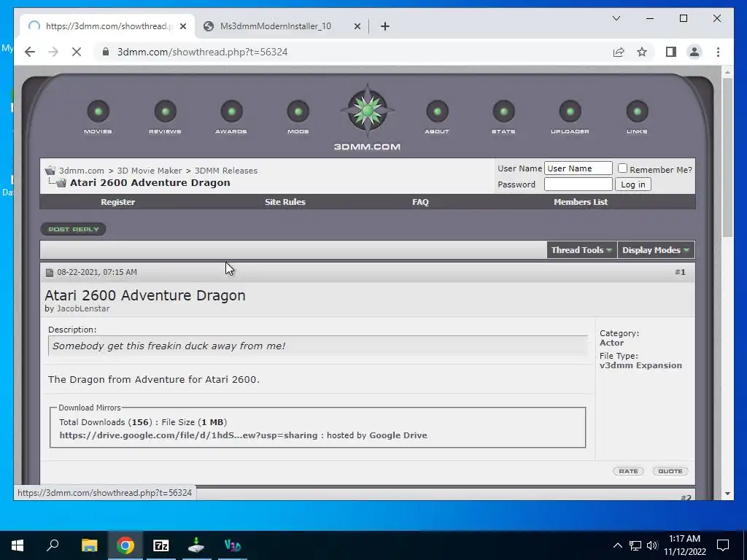This screenshot has width=747, height=560.
Task: Open JacobLenstar's profile link
Action: pyautogui.click(x=83, y=308)
